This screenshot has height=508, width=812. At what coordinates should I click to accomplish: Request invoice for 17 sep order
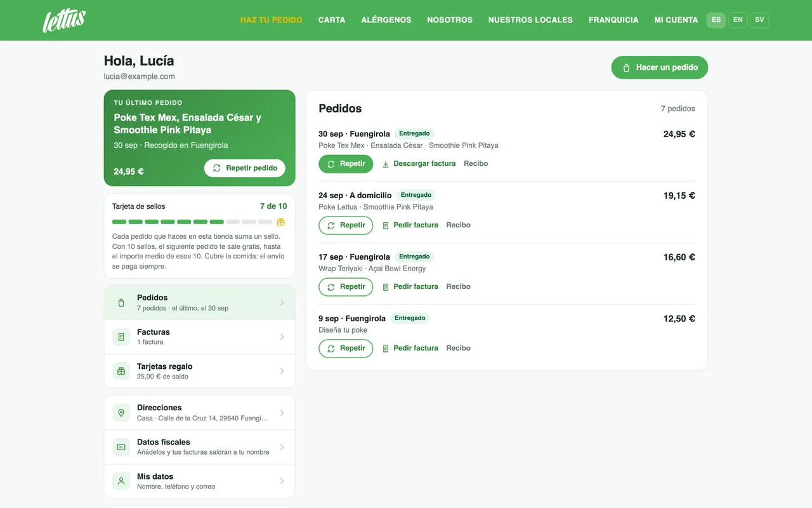pos(410,287)
